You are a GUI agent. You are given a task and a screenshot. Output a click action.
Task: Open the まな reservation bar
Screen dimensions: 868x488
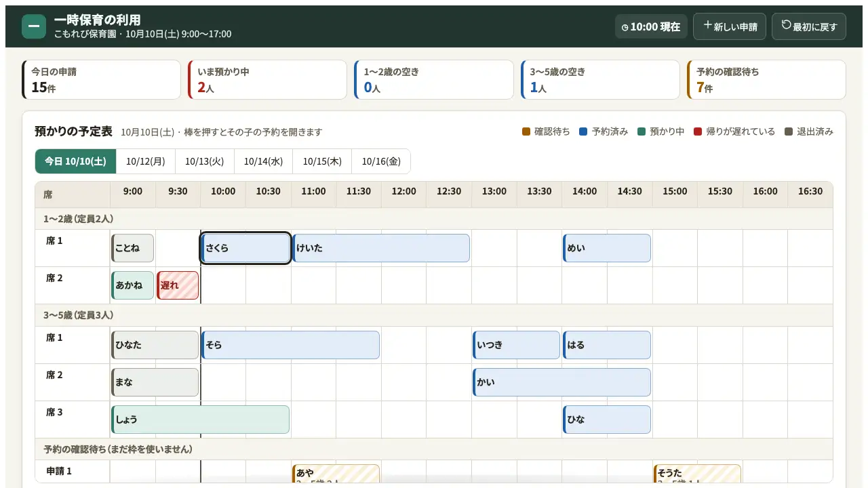coord(155,382)
